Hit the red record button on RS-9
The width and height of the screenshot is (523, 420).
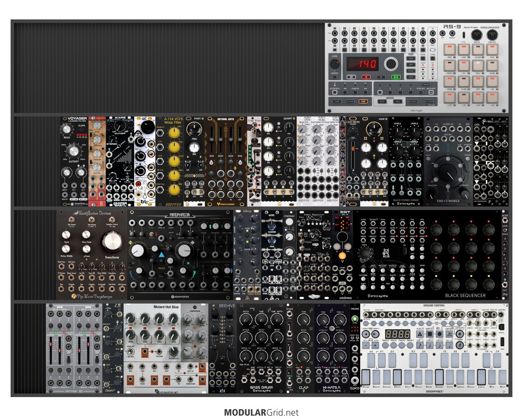tap(366, 77)
